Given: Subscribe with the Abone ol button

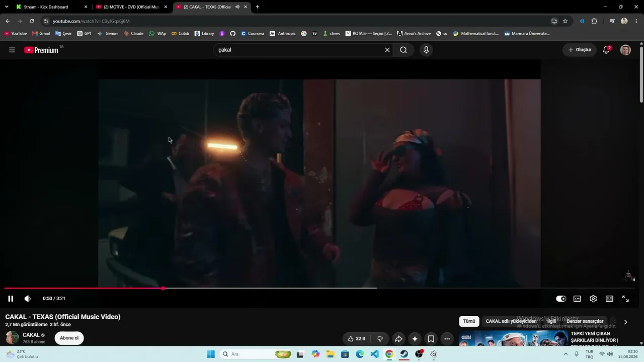Looking at the screenshot, I should (x=69, y=338).
